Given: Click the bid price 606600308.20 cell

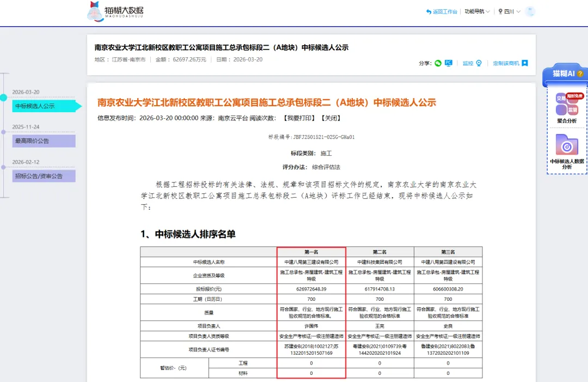Looking at the screenshot, I should tap(448, 289).
